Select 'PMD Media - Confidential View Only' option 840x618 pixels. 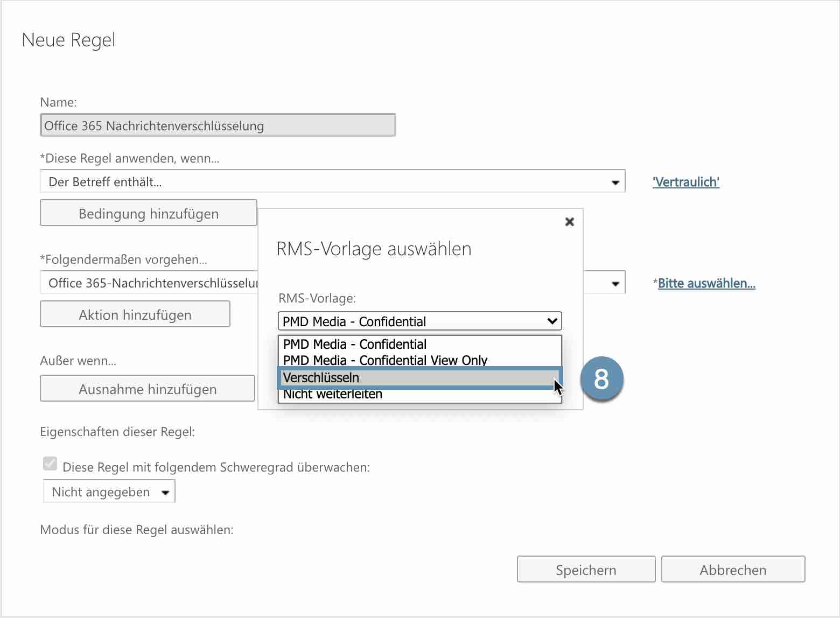pos(420,360)
